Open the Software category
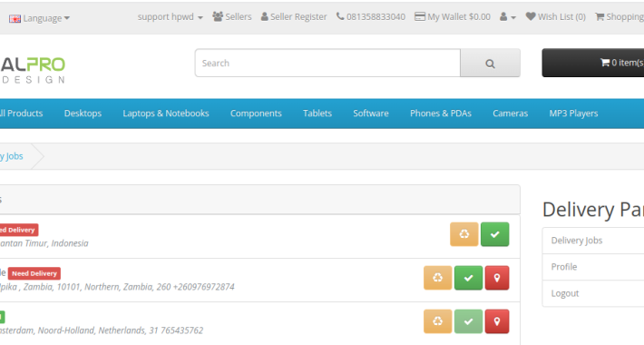This screenshot has width=644, height=345. pyautogui.click(x=371, y=113)
